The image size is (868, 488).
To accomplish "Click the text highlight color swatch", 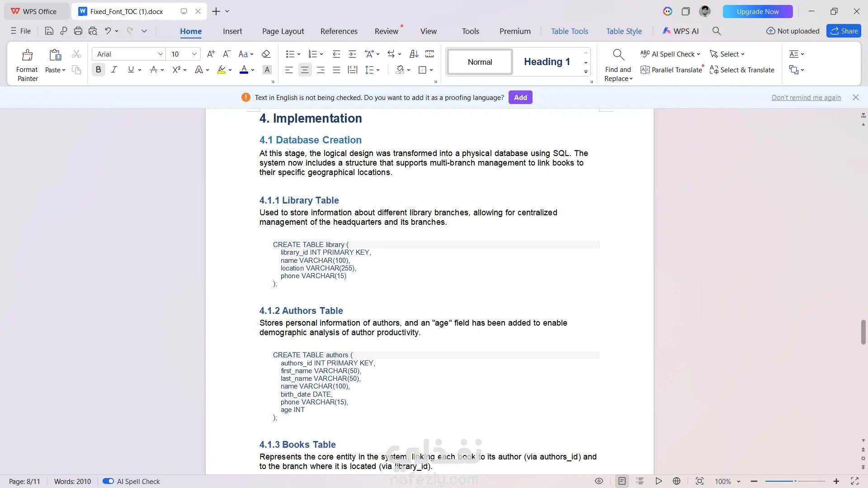I will [221, 70].
